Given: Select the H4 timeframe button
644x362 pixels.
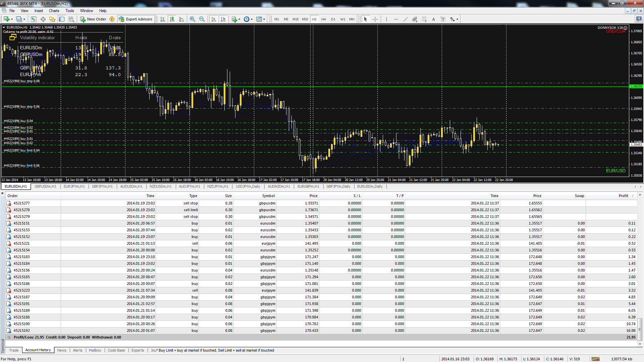Looking at the screenshot, I should click(x=323, y=19).
